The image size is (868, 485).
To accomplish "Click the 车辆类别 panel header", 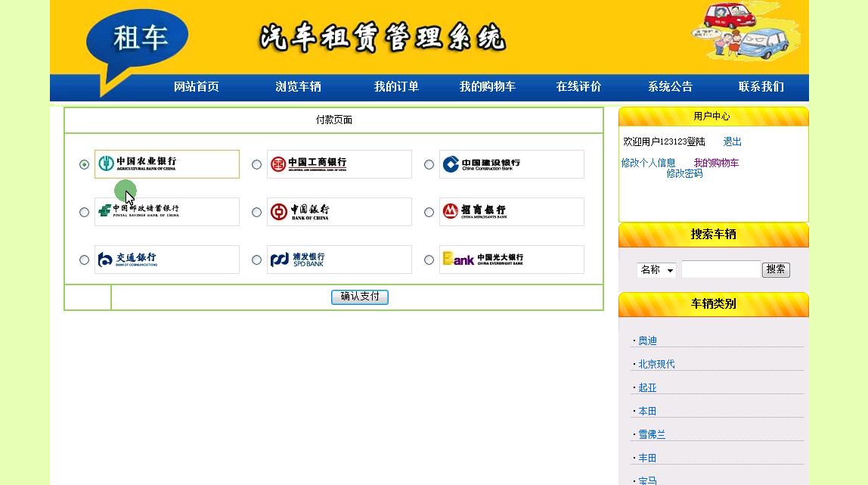I will (714, 303).
